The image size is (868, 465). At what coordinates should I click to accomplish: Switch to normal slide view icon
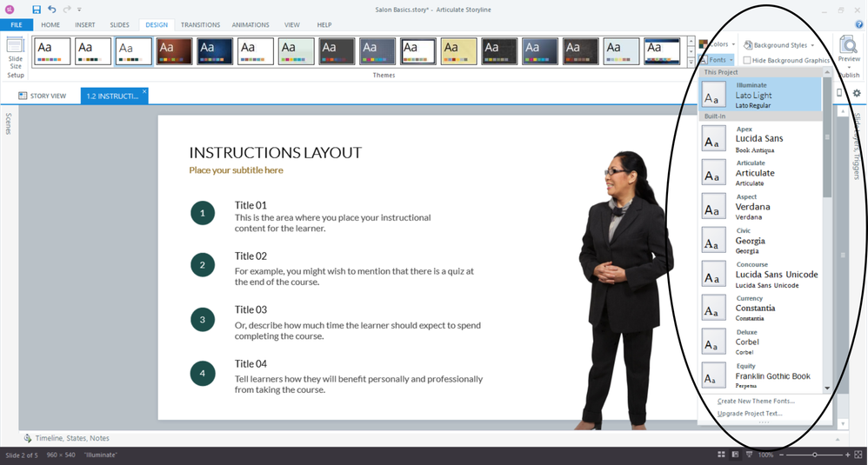[x=735, y=455]
